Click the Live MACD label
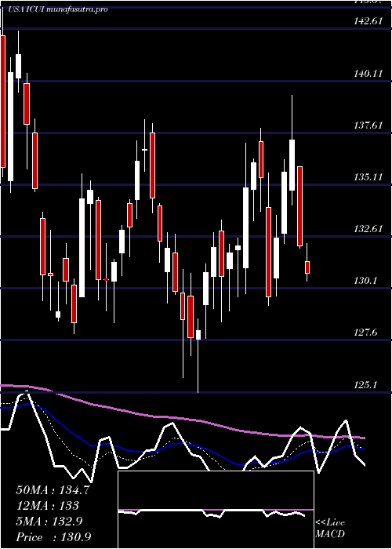This screenshot has width=392, height=549. [330, 529]
